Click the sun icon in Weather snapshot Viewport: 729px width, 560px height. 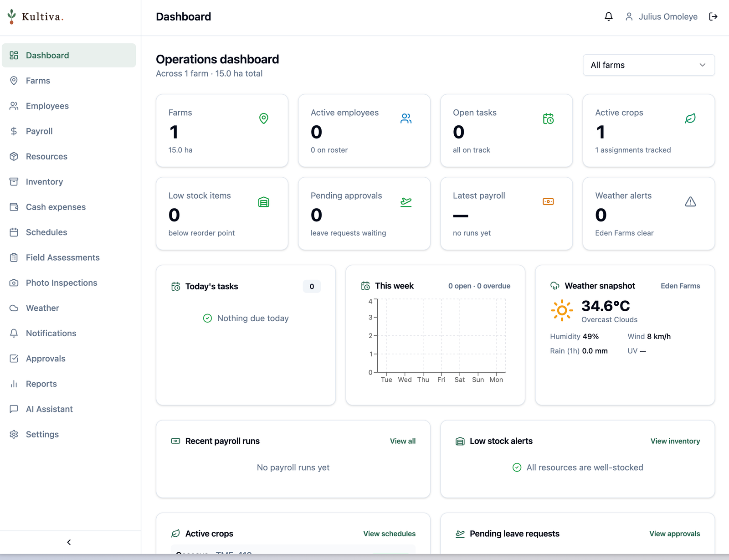[562, 311]
